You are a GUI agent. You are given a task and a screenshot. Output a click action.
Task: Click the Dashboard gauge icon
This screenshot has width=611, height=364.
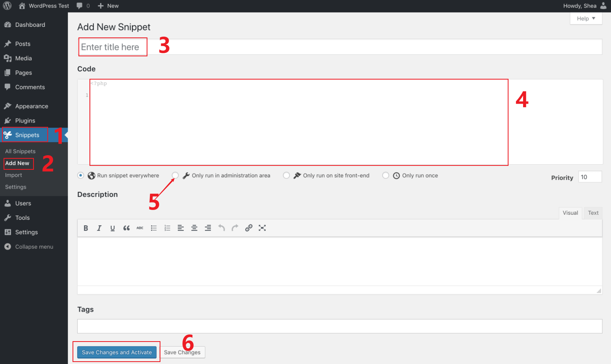click(x=7, y=25)
